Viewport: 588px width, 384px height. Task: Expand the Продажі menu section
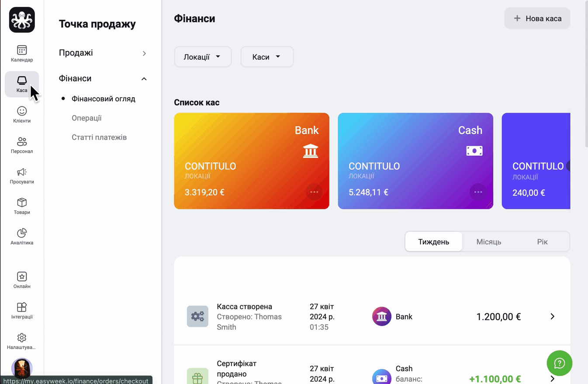tap(103, 53)
